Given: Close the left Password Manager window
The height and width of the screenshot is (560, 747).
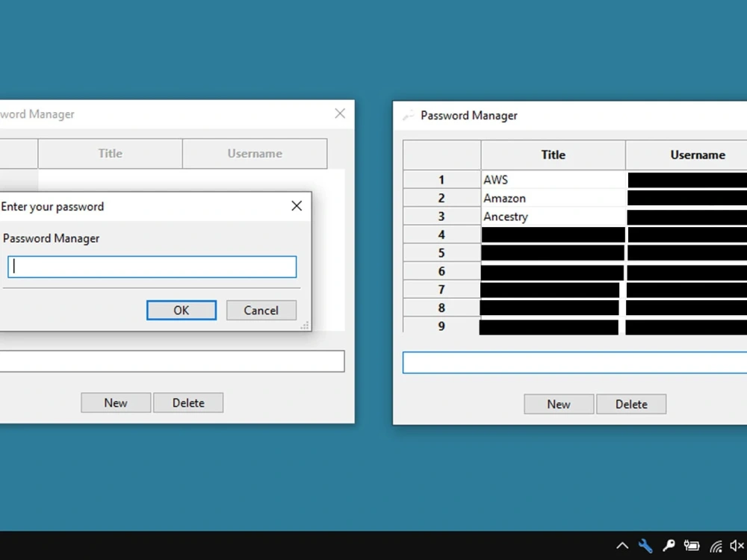Looking at the screenshot, I should click(x=340, y=113).
